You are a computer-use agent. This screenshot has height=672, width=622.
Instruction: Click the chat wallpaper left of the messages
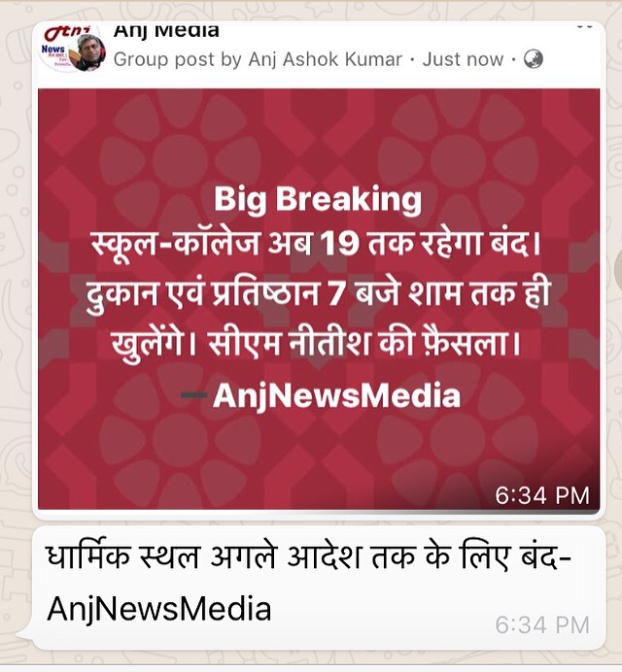tap(16, 300)
